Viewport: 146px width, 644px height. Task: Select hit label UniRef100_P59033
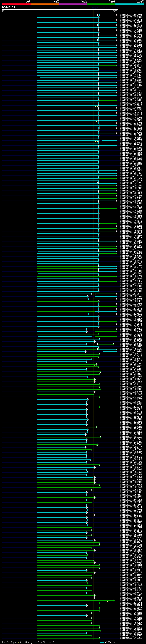[131, 80]
